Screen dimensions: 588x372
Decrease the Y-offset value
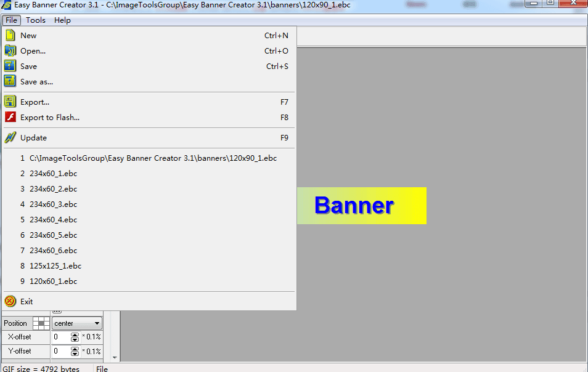click(74, 354)
